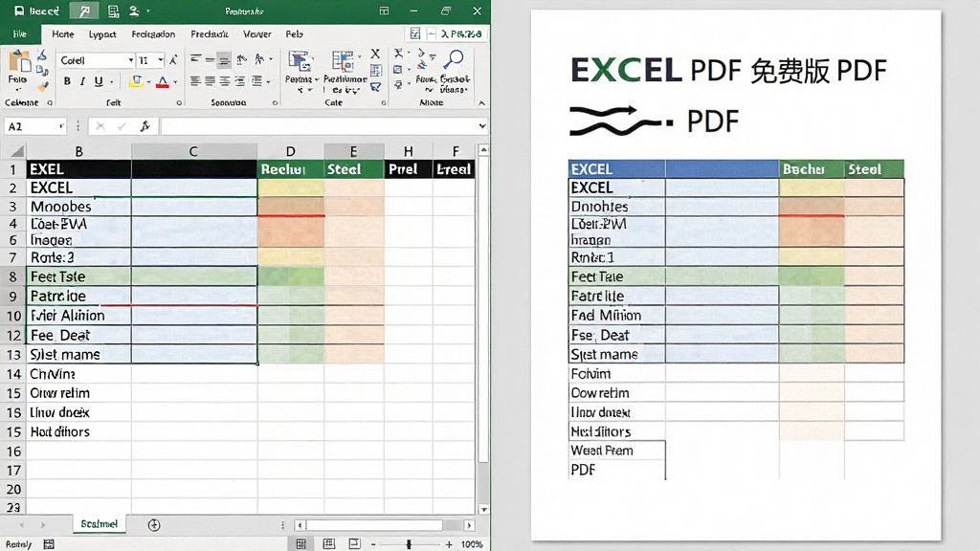The width and height of the screenshot is (980, 551).
Task: Click the zoom in plus button
Action: (449, 544)
